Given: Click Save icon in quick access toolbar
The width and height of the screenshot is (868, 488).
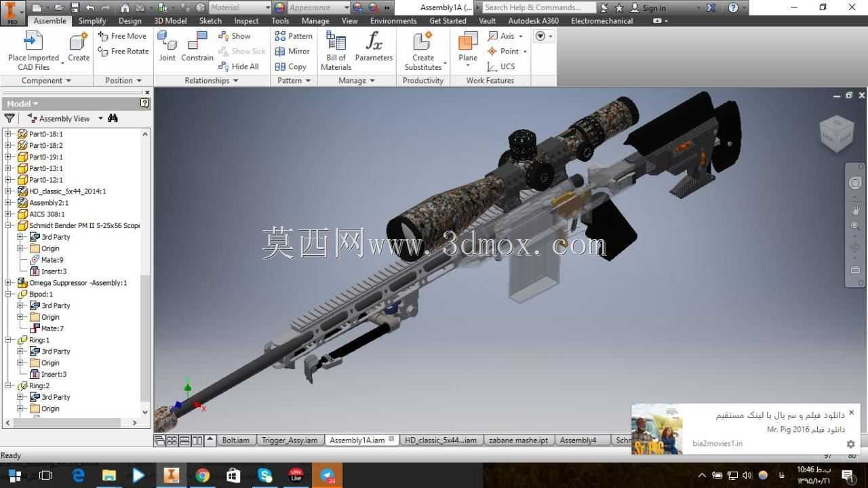Looking at the screenshot, I should pyautogui.click(x=74, y=7).
